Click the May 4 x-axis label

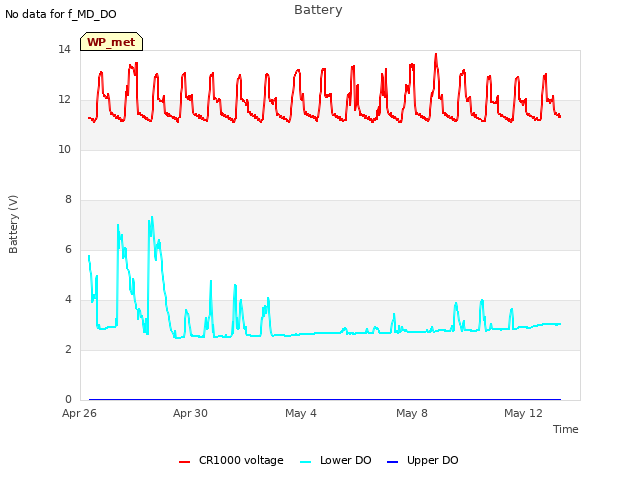click(x=301, y=413)
